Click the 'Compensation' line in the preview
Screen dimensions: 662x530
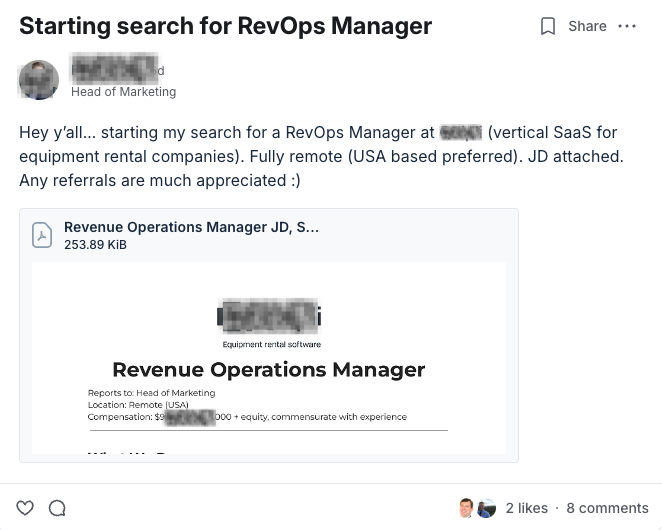[247, 417]
